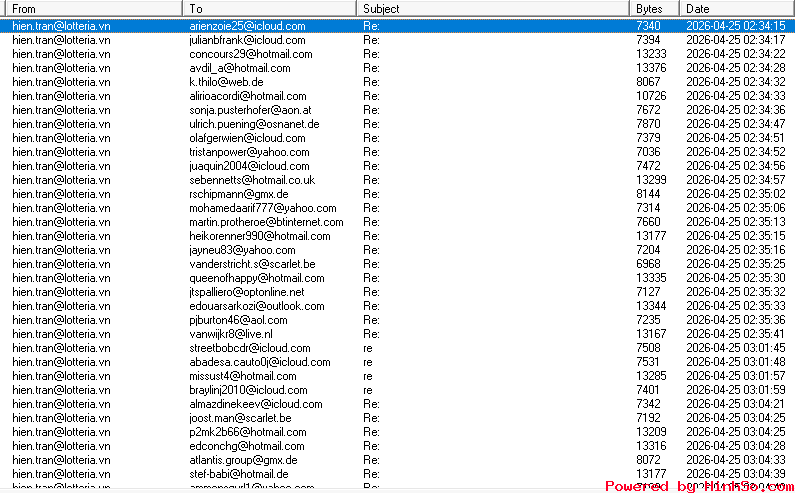This screenshot has height=493, width=795.
Task: Select the row sent to edouarsarkozi@outlook.com
Action: pyautogui.click(x=398, y=306)
